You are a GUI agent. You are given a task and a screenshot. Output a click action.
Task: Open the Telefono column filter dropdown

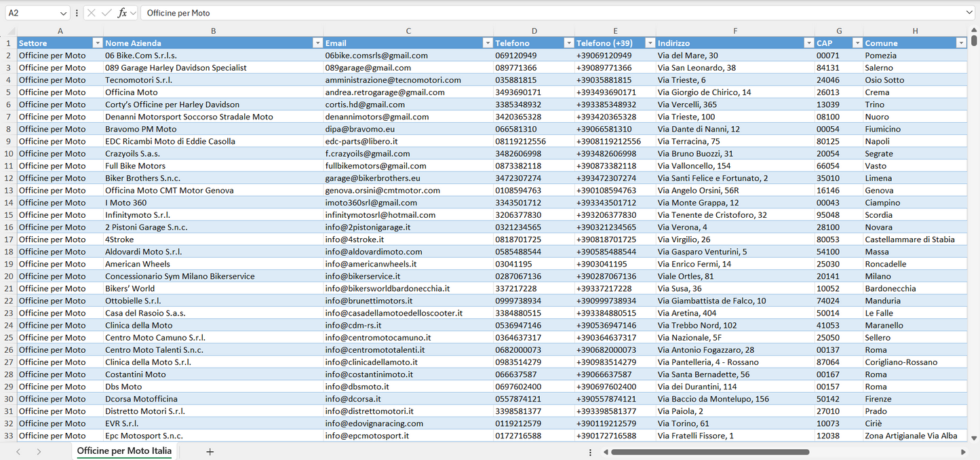(569, 43)
